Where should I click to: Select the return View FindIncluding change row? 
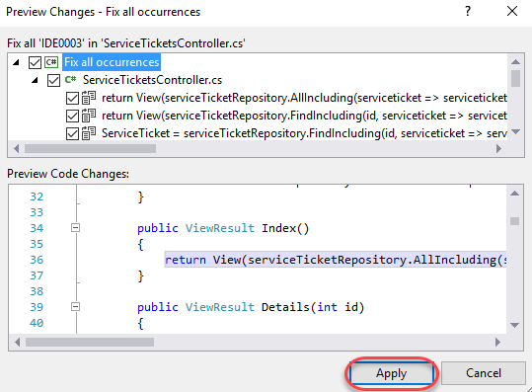[x=304, y=116]
